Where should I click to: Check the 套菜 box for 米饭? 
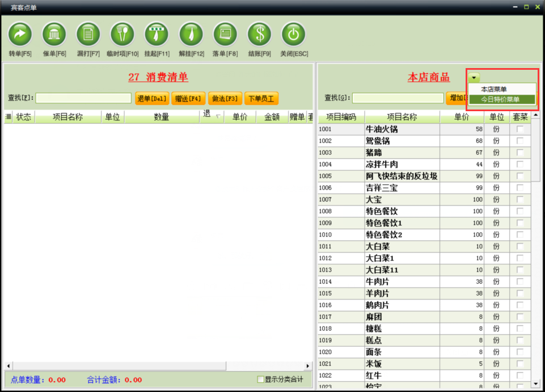[x=520, y=364]
